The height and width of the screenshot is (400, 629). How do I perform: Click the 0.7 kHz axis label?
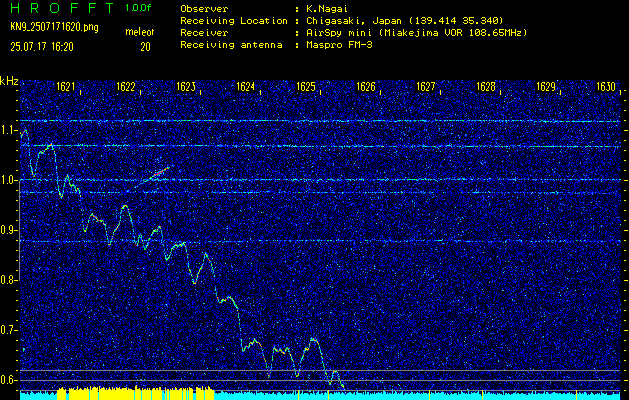(8, 331)
